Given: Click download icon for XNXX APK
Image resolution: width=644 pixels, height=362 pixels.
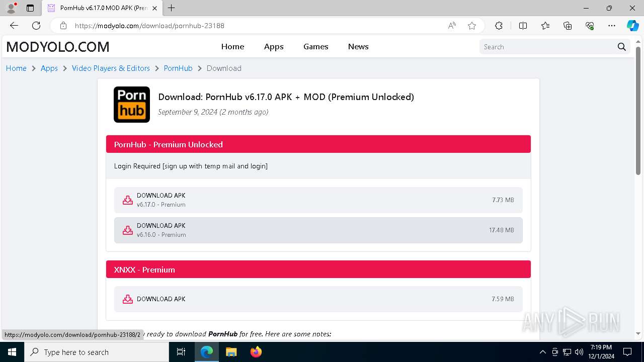Looking at the screenshot, I should tap(128, 299).
